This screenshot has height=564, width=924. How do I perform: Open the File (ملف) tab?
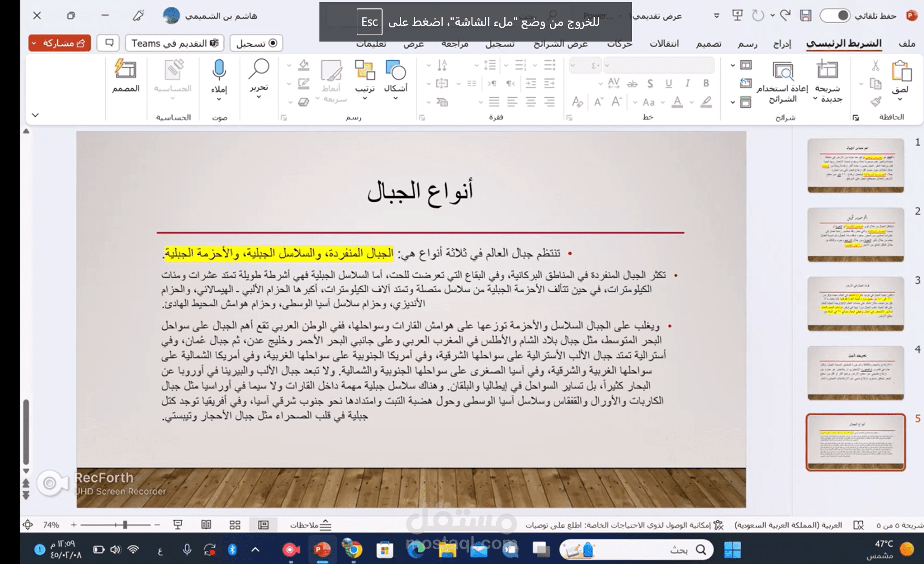[907, 43]
